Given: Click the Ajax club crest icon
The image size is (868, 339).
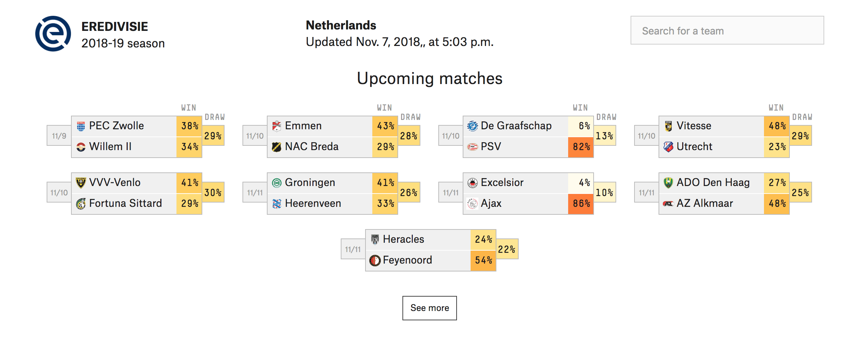Looking at the screenshot, I should (472, 204).
